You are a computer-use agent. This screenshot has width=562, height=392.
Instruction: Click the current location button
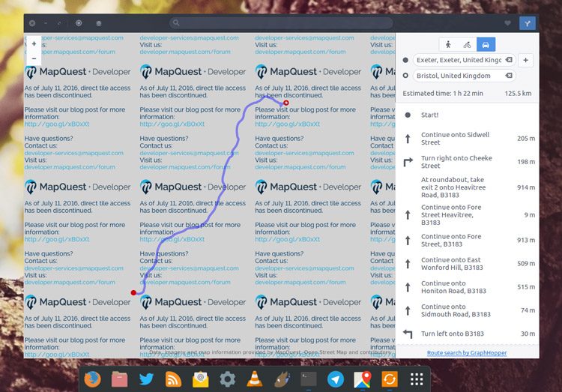click(79, 23)
